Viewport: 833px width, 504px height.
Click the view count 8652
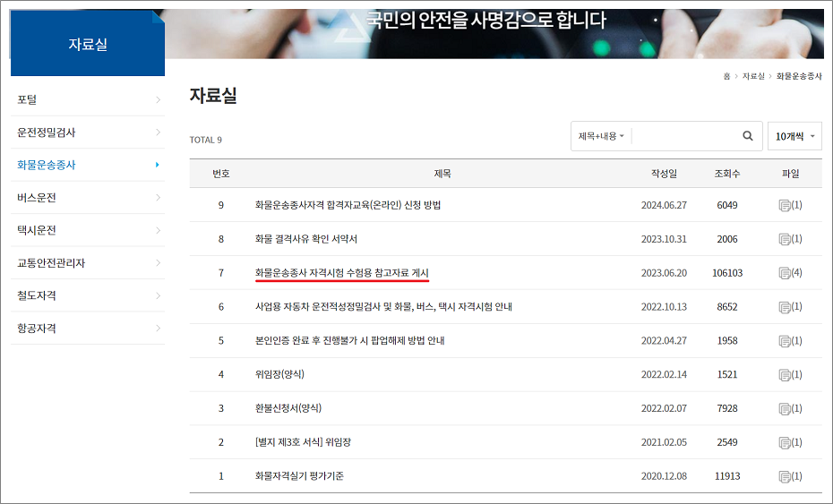tap(727, 307)
